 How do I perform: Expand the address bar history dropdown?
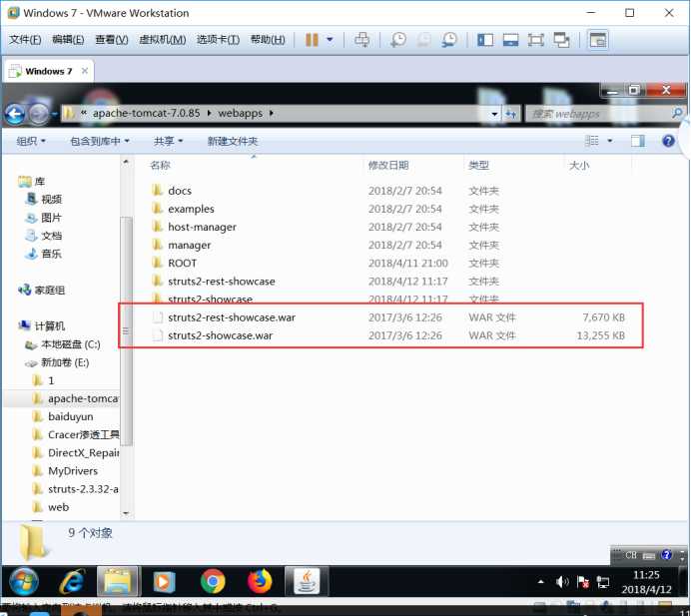click(x=494, y=114)
